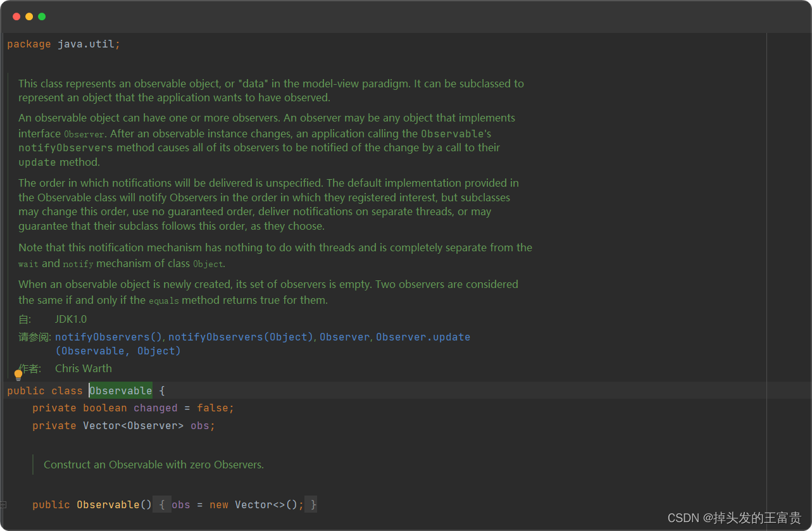Click the yellow lightbulb intention icon

click(x=18, y=375)
